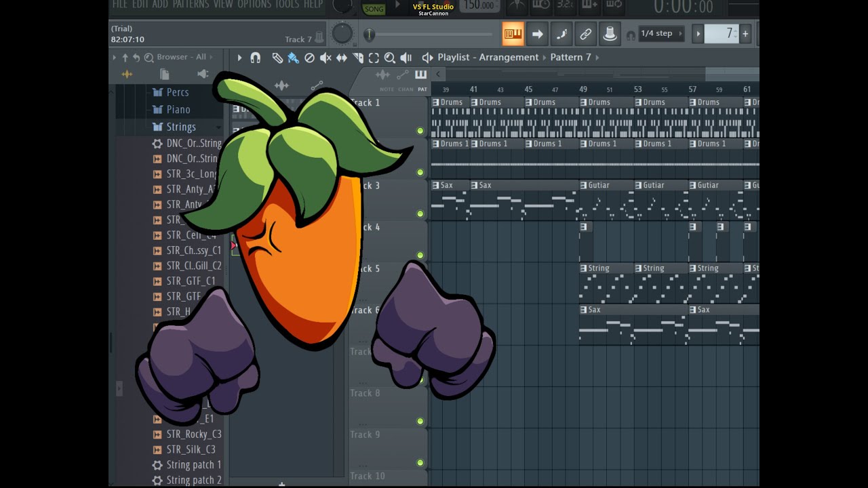Click the browser search magnifier icon
The image size is (868, 488).
point(149,58)
